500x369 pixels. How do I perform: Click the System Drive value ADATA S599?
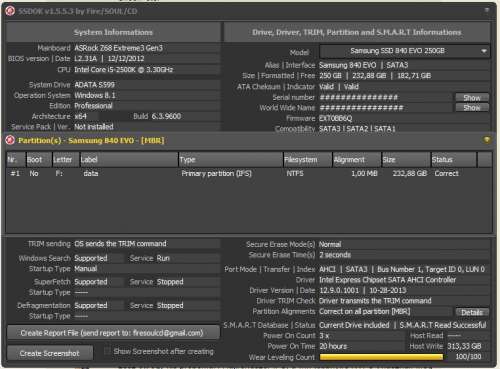click(94, 85)
